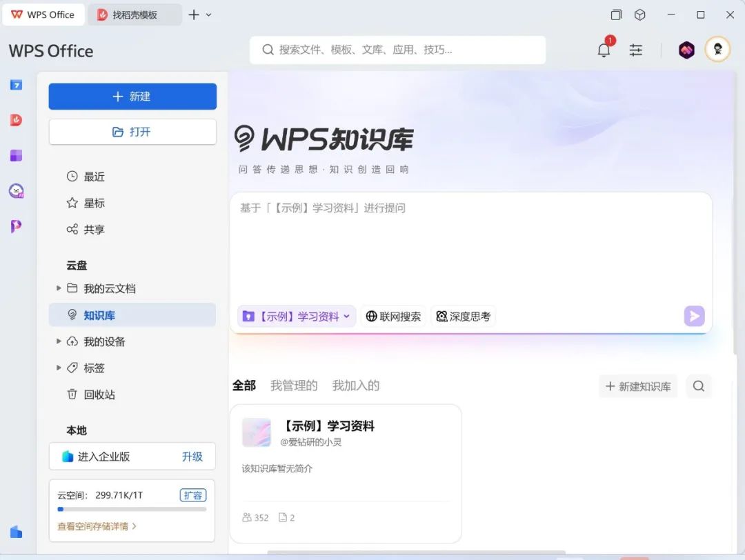Click the magnifier icon in the top search bar
Image resolution: width=745 pixels, height=560 pixels.
[268, 50]
